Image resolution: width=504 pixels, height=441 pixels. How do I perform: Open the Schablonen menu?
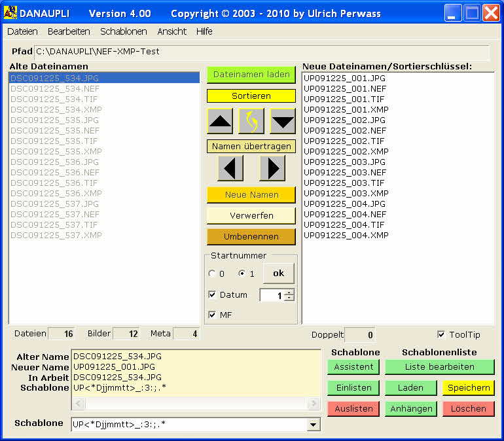[x=124, y=31]
